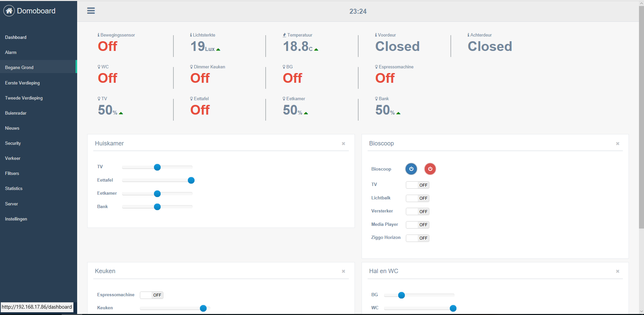Viewport: 644px width, 315px height.
Task: Toggle the Ziggo Horizon switch
Action: 418,238
